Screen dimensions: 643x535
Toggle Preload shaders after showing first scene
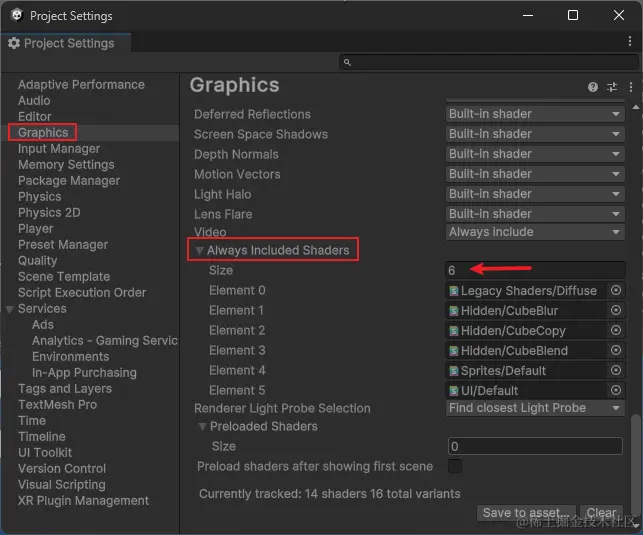455,466
